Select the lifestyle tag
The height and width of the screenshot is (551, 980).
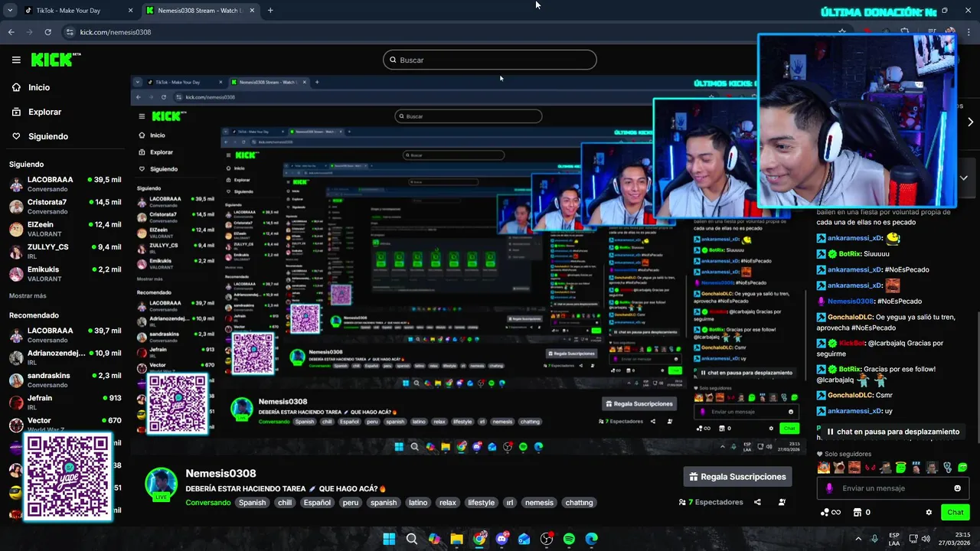coord(481,503)
